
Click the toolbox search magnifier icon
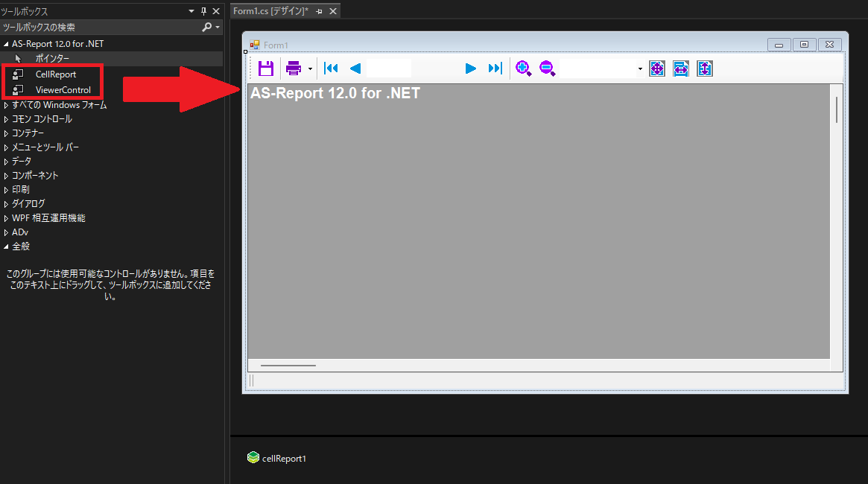(207, 27)
